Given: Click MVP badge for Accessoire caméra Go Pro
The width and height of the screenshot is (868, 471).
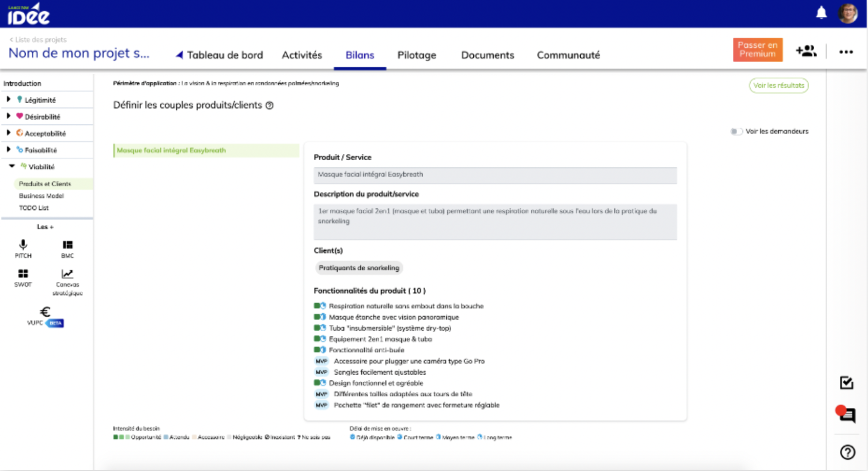Looking at the screenshot, I should tap(321, 361).
